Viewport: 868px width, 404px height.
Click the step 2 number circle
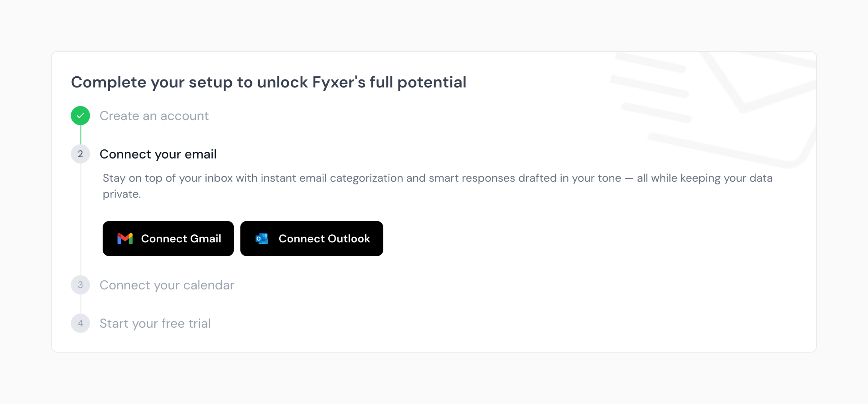[80, 154]
